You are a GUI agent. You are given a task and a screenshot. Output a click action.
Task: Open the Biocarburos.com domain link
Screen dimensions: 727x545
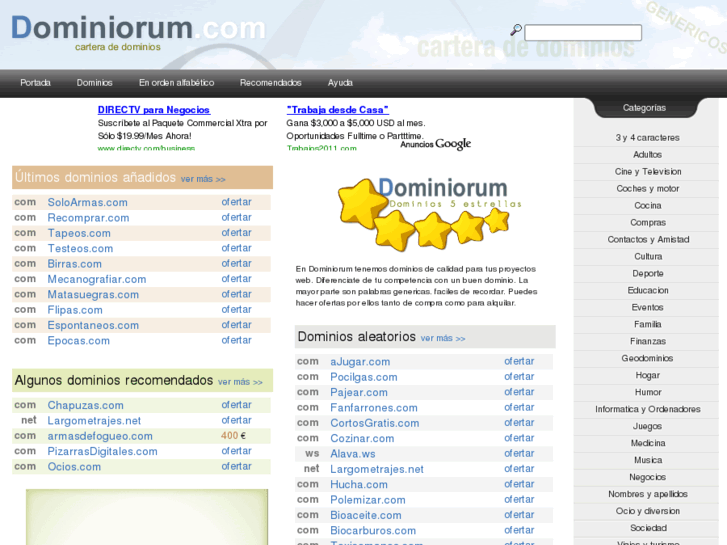click(x=373, y=530)
